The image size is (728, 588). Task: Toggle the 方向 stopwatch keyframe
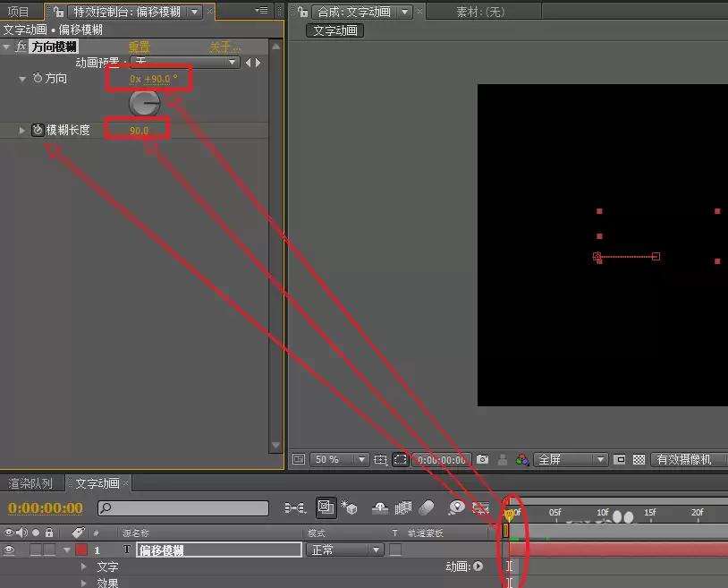[38, 78]
